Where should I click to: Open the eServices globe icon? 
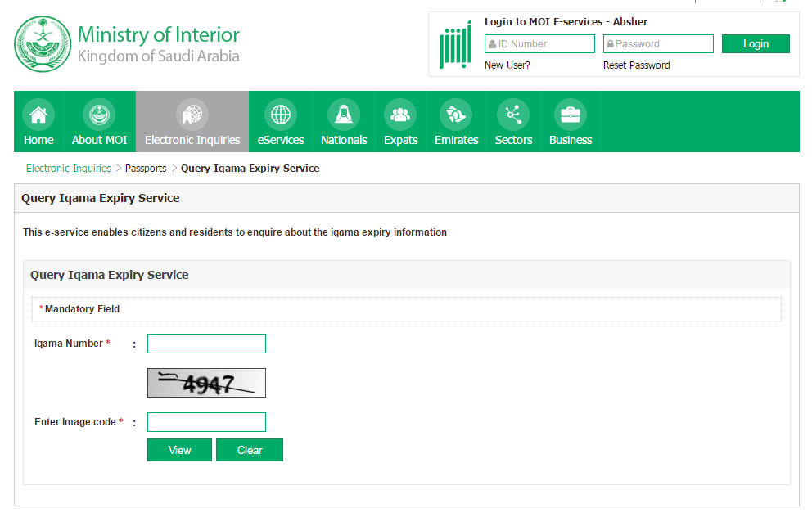(x=281, y=115)
